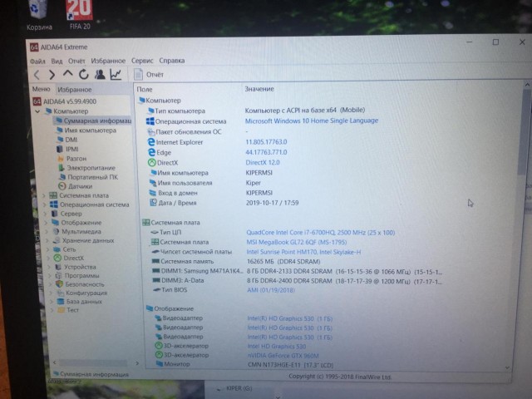This screenshot has width=532, height=399.
Task: Open the user profile icon in toolbar
Action: [99, 75]
